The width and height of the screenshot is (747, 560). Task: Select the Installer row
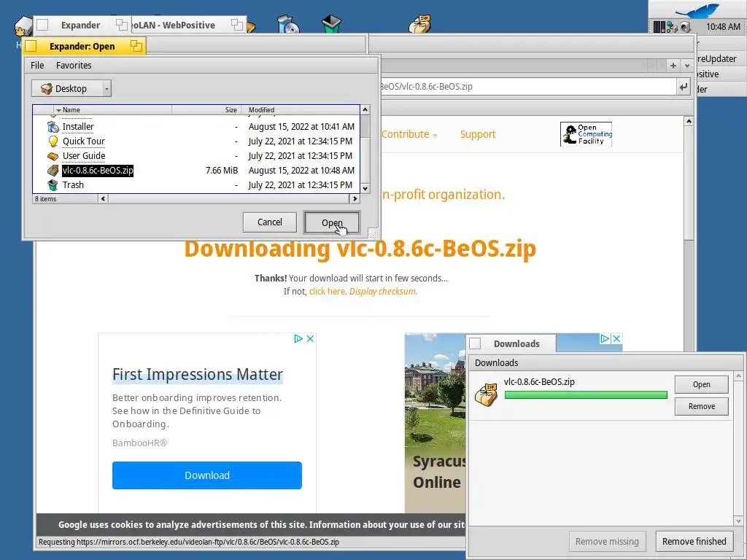tap(196, 127)
